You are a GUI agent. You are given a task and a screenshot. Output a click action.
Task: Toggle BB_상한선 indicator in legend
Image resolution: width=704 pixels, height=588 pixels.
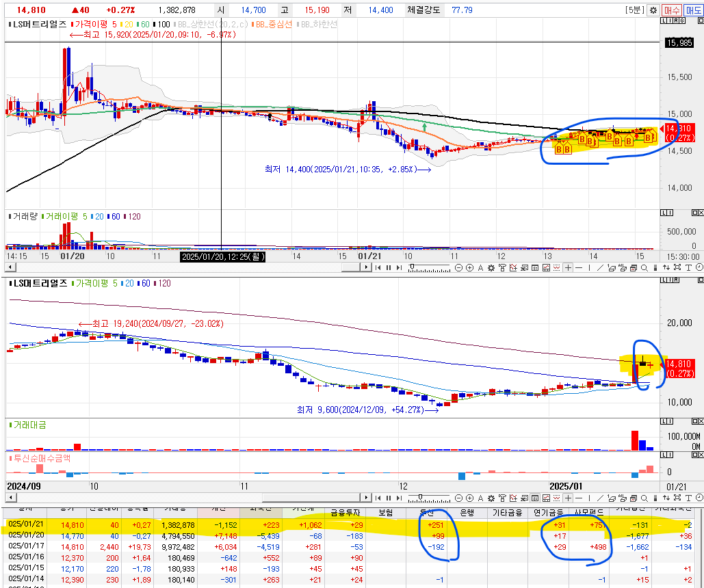(211, 24)
